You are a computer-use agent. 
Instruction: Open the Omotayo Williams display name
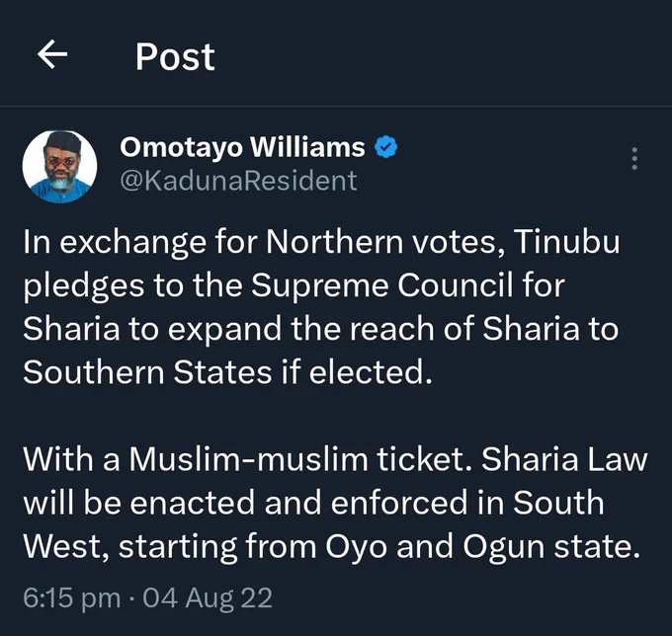(x=242, y=147)
